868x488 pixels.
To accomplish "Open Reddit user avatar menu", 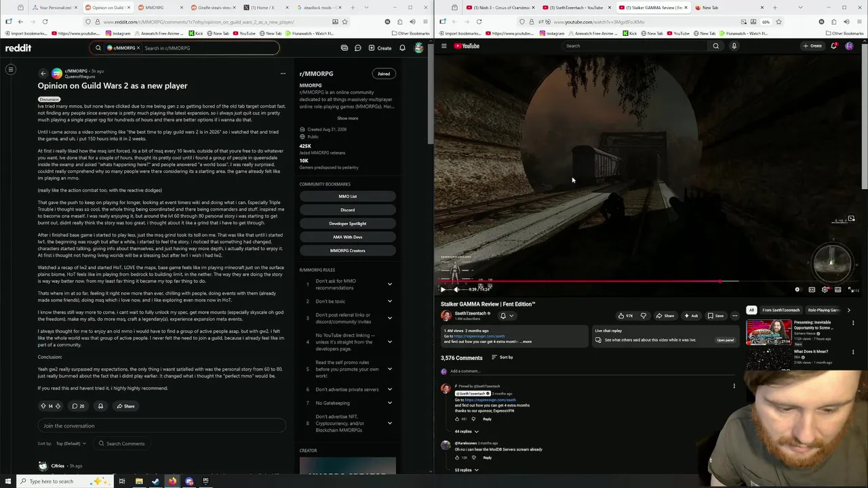I will click(x=419, y=48).
